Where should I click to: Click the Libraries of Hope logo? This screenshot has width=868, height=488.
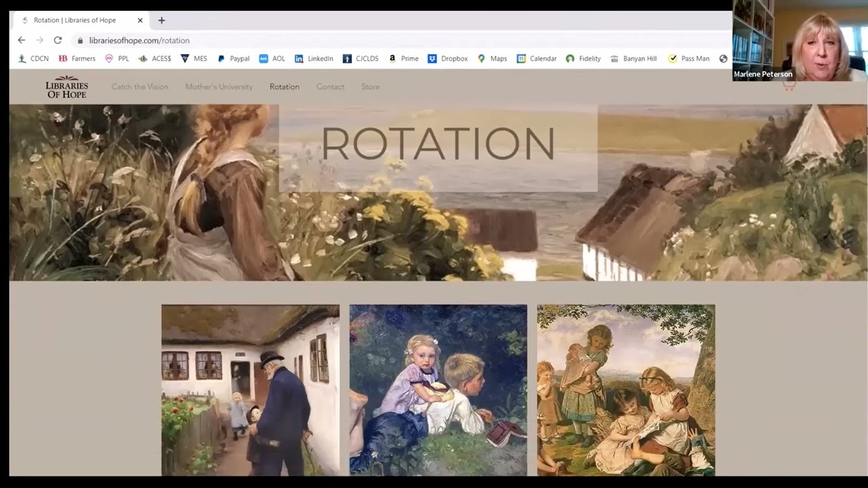pos(67,87)
